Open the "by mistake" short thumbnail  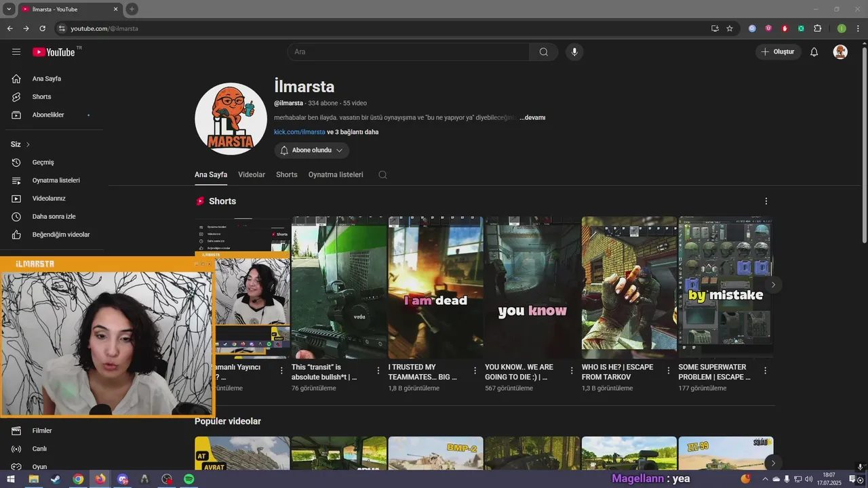[x=726, y=287]
